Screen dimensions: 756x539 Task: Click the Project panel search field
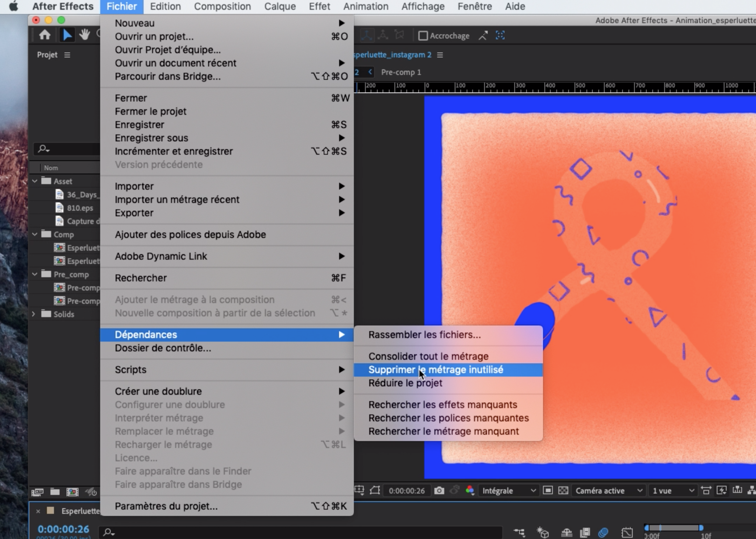[67, 149]
